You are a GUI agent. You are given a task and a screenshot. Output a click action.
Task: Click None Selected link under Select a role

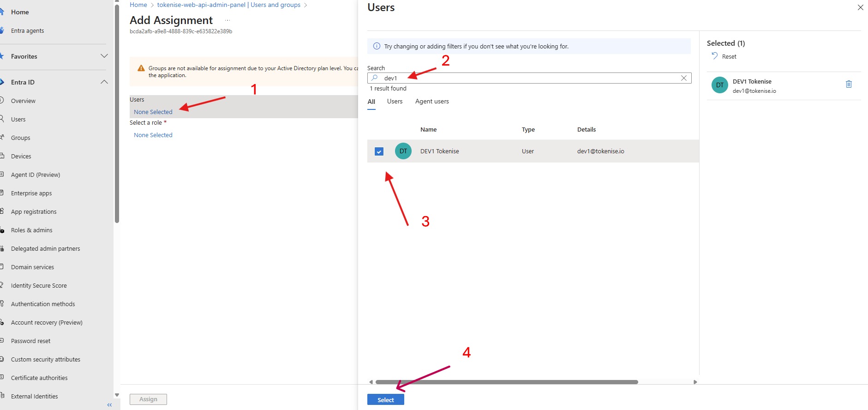coord(153,135)
